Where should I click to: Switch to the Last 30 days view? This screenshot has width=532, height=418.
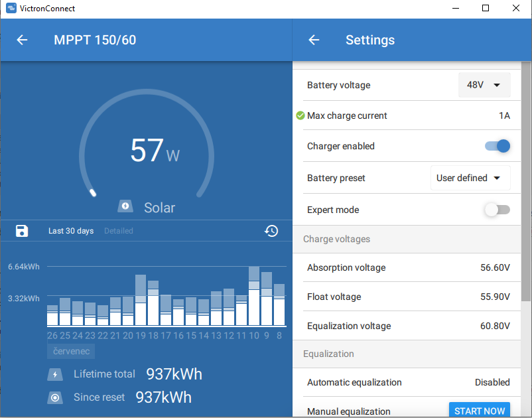(x=71, y=231)
